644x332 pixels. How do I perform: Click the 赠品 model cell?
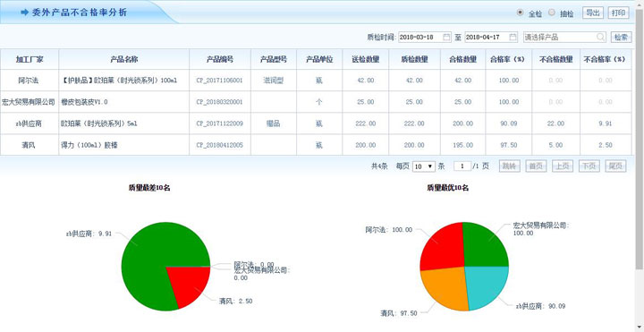(273, 123)
